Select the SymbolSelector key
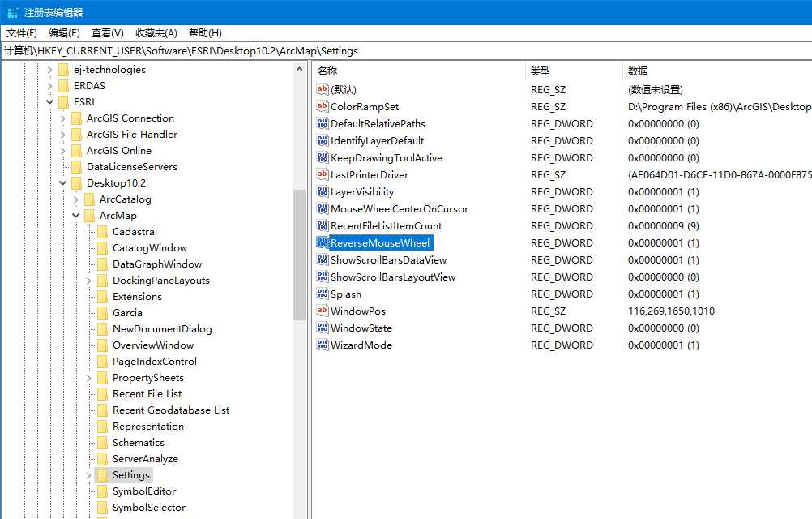Screen dimensions: 812x519 tap(148, 508)
